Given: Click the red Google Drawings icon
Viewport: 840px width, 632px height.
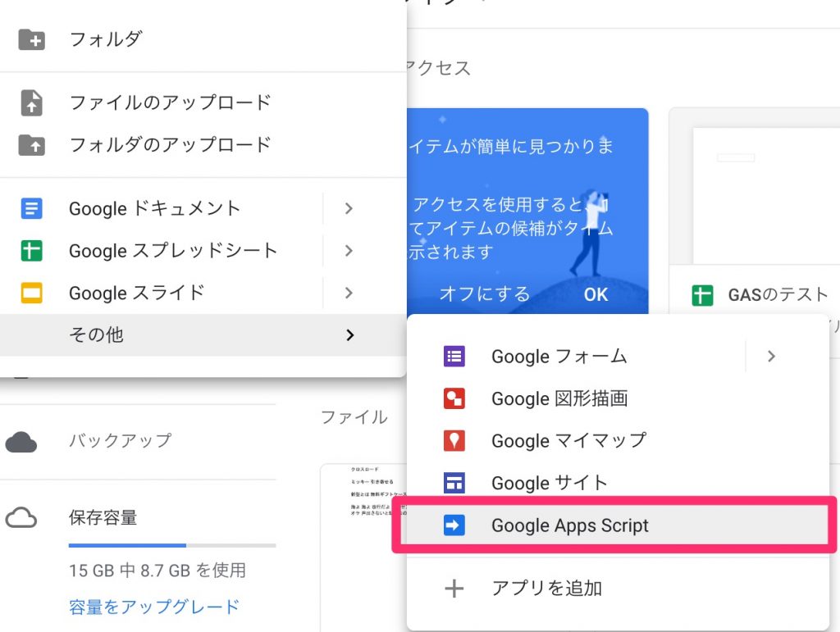Looking at the screenshot, I should click(x=454, y=399).
